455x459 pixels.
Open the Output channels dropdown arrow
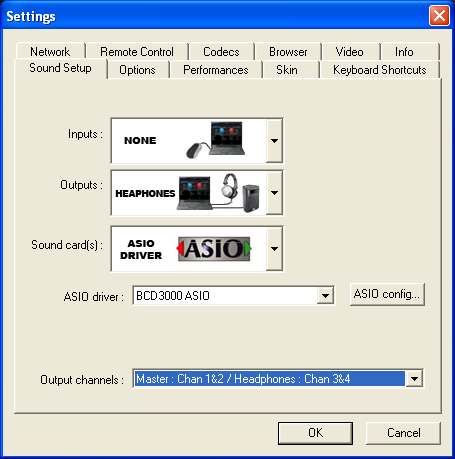pos(414,379)
